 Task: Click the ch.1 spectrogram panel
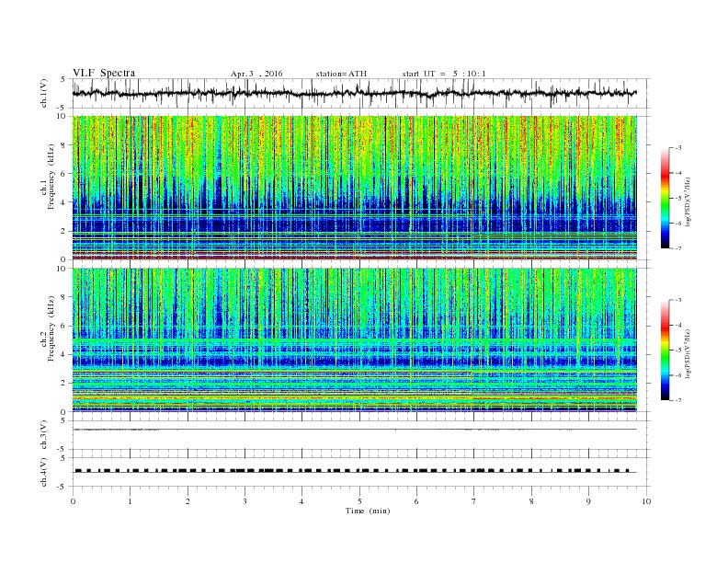[x=354, y=188]
